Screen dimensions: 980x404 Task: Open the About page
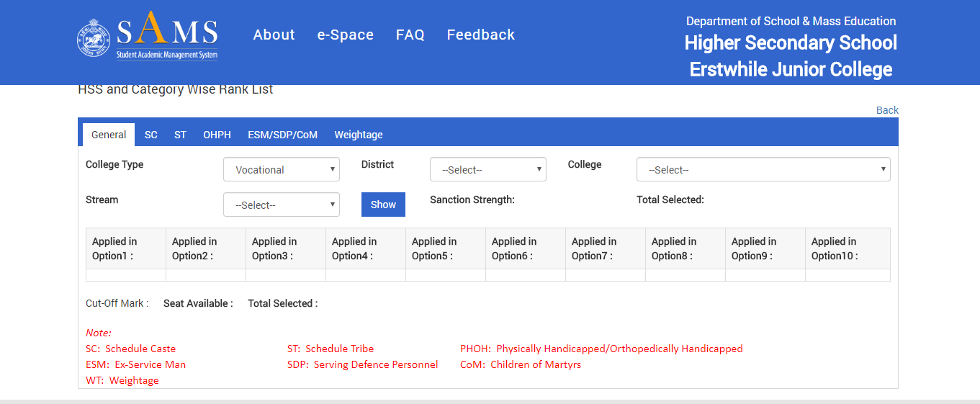tap(274, 35)
